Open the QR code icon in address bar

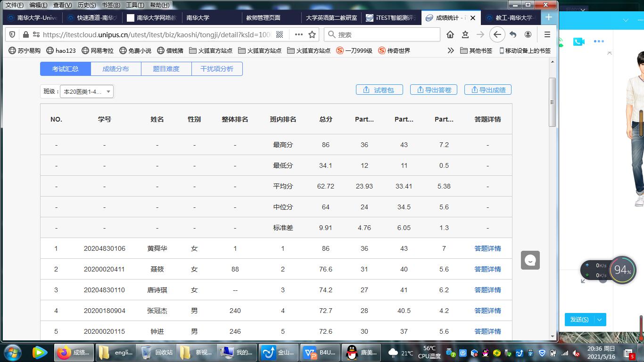pyautogui.click(x=280, y=34)
